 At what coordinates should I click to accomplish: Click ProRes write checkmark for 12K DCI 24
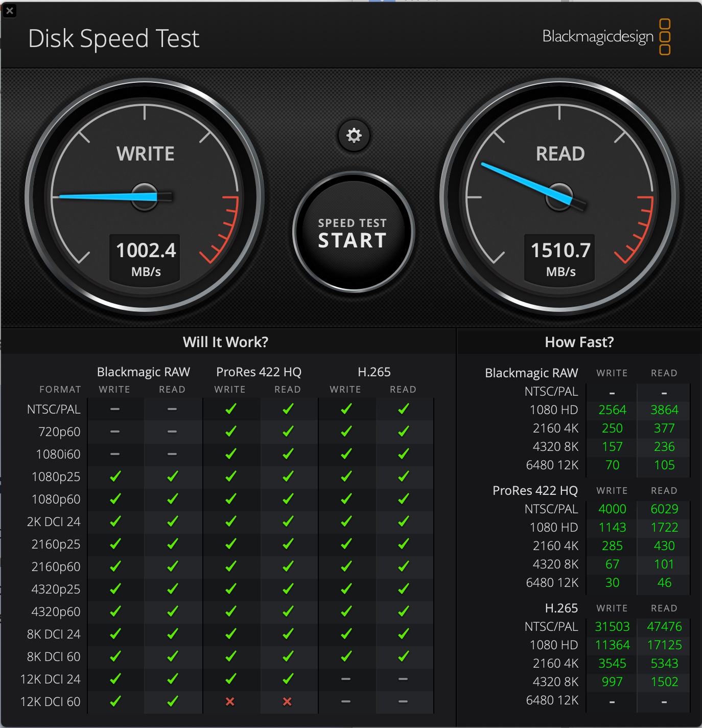click(231, 679)
